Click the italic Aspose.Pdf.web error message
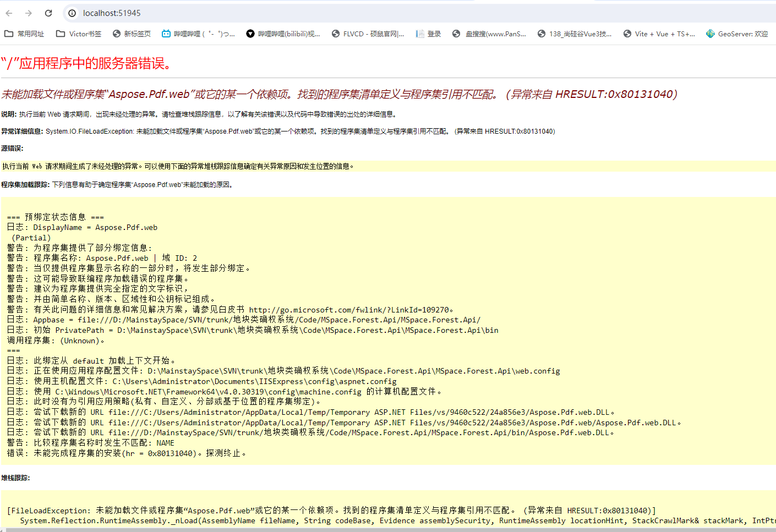The height and width of the screenshot is (532, 776). [x=339, y=94]
